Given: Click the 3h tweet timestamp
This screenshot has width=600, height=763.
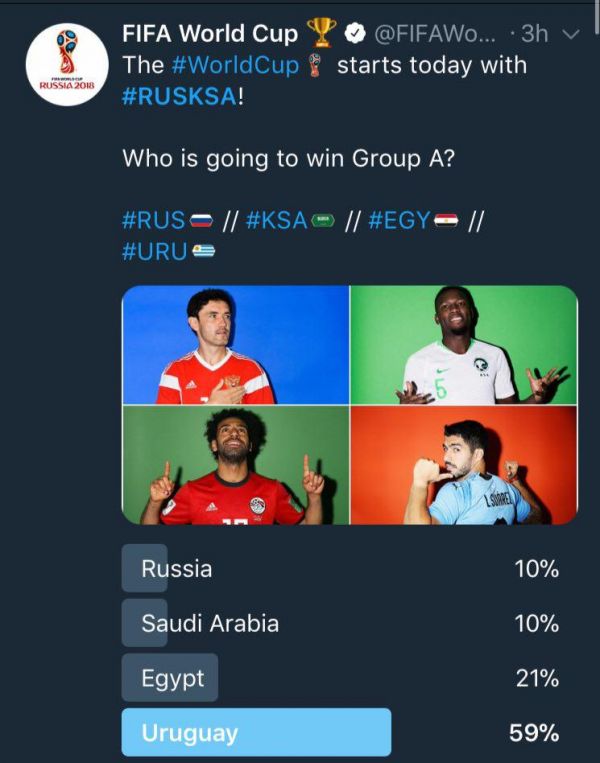Looking at the screenshot, I should (x=535, y=33).
